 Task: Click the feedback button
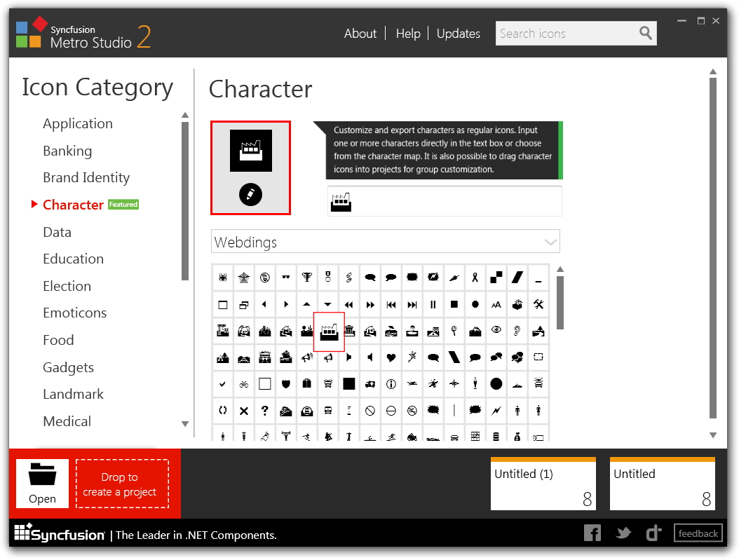pos(698,533)
